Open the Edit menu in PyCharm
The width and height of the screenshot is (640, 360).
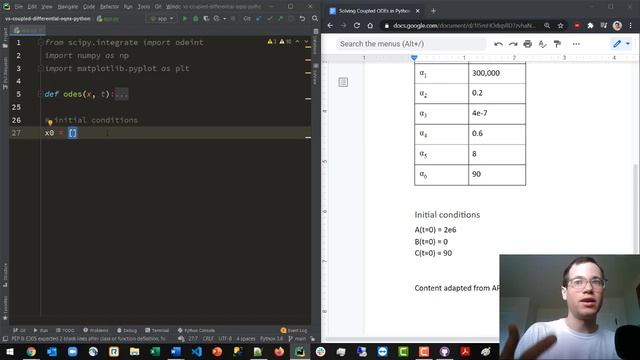(x=32, y=7)
